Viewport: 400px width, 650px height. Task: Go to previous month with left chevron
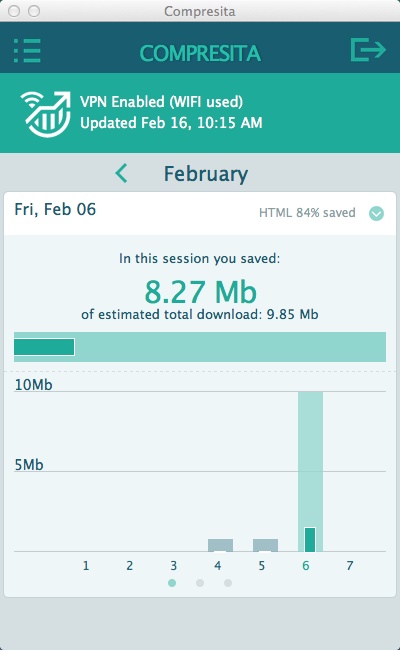tap(121, 173)
